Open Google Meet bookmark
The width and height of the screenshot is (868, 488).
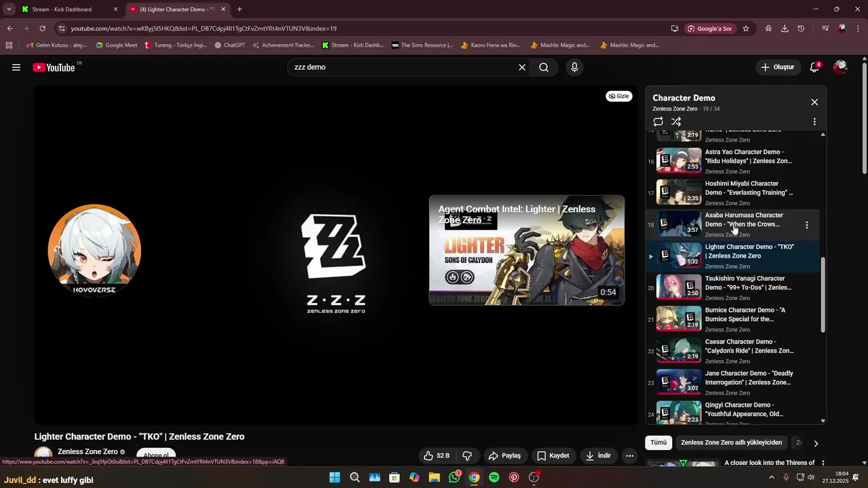point(117,45)
